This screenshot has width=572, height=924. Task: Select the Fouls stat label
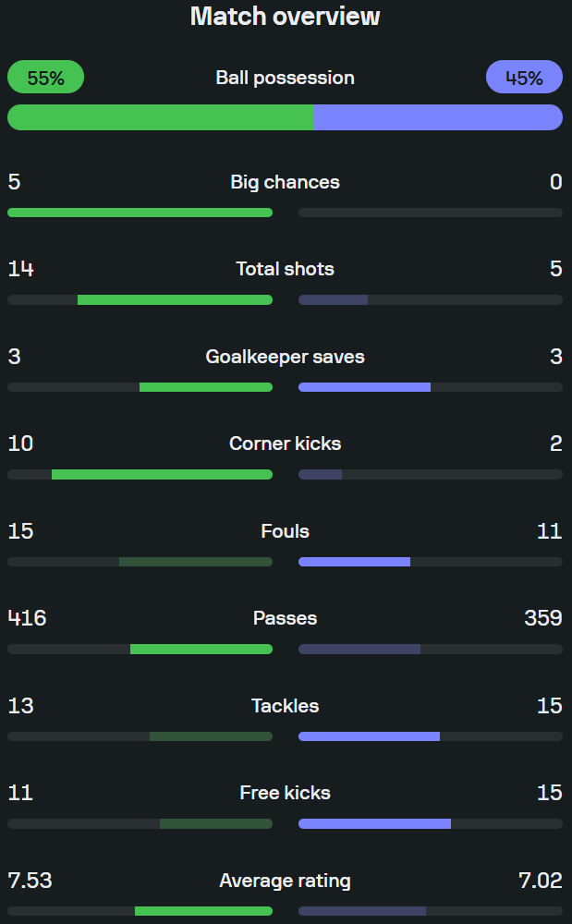point(286,531)
